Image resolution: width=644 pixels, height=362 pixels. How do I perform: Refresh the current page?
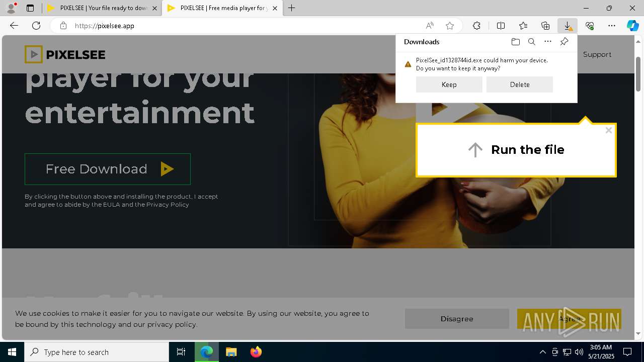point(36,26)
